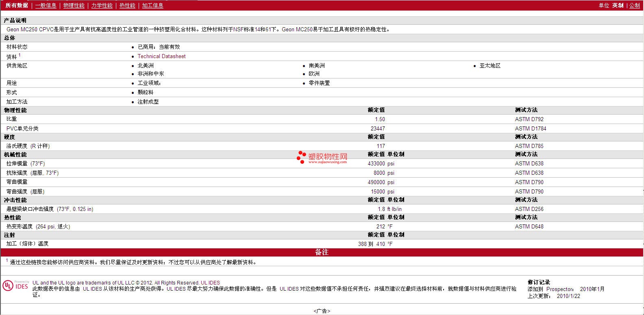Click the 欧洲 region entry
Image resolution: width=644 pixels, height=315 pixels.
click(x=314, y=74)
